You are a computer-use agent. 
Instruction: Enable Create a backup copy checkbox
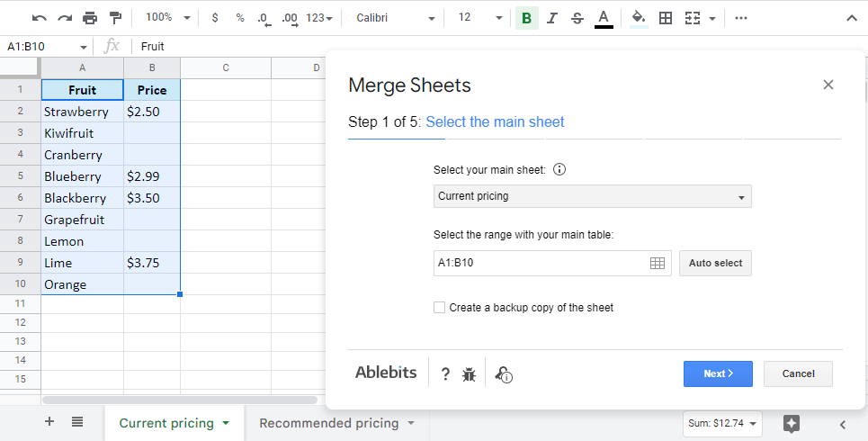pos(439,308)
